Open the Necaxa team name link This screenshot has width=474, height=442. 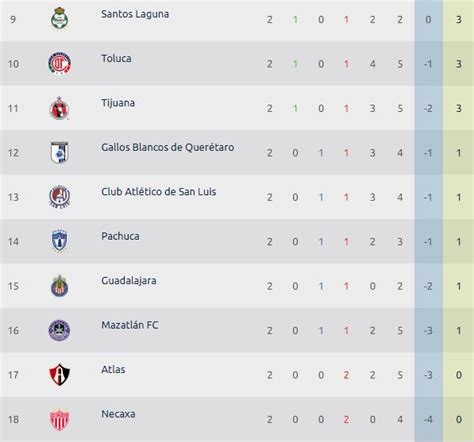tap(118, 414)
